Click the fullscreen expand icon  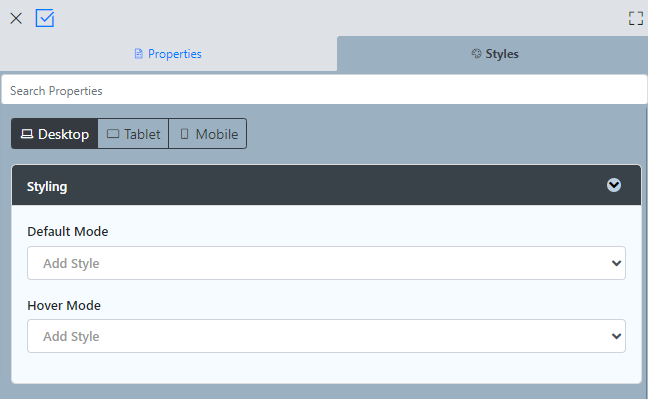tap(636, 18)
